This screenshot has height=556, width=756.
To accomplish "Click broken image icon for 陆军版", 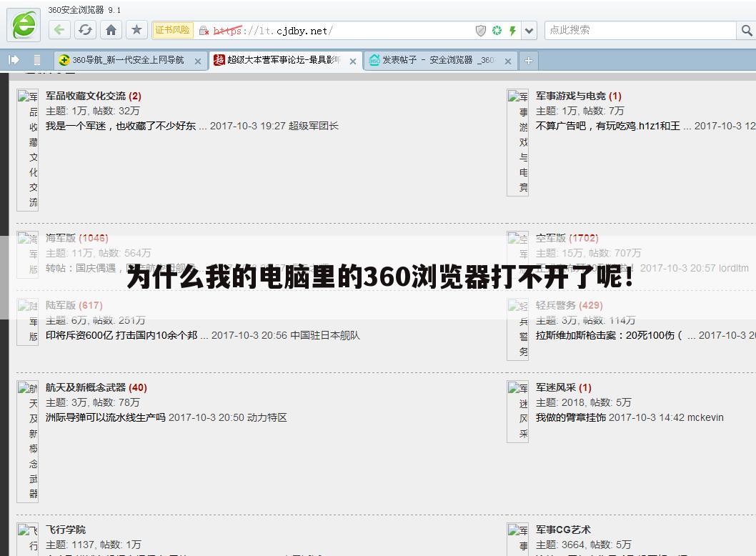I will point(27,322).
